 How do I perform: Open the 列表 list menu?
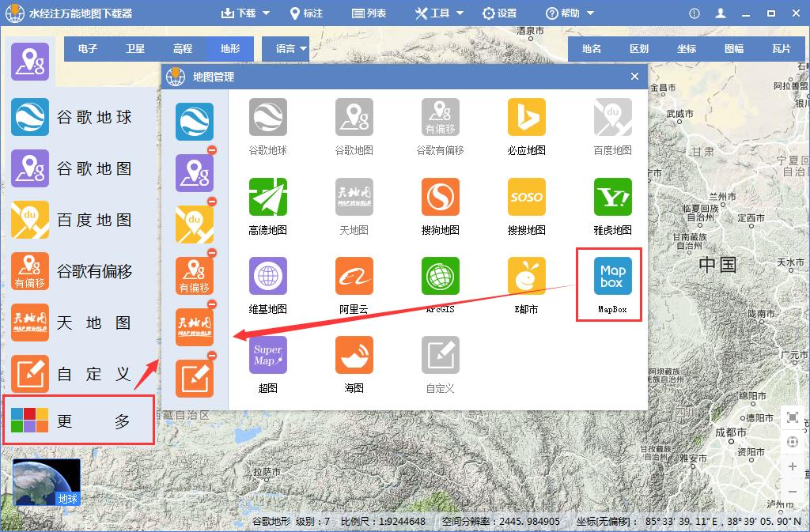[369, 13]
